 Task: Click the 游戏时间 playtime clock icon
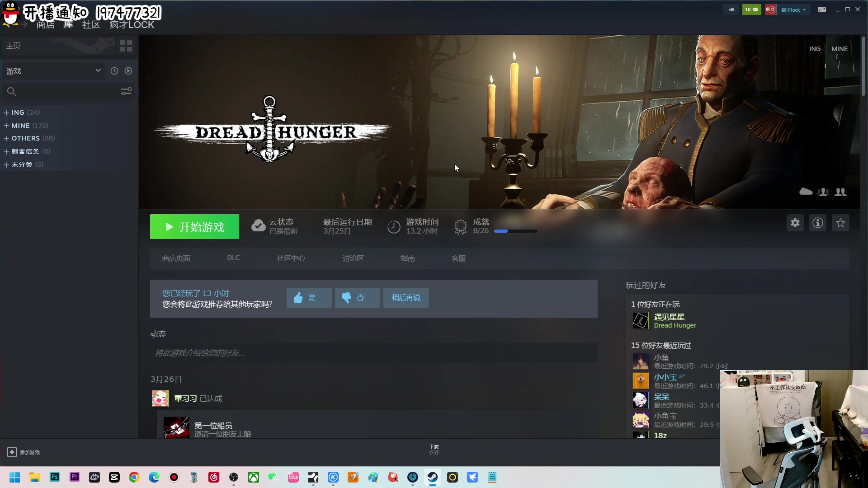click(x=394, y=227)
